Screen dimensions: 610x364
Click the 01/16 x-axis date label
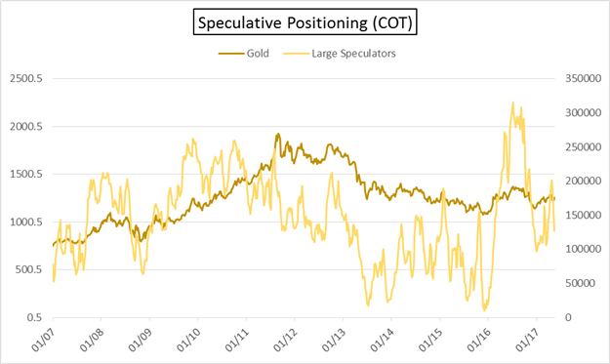479,339
